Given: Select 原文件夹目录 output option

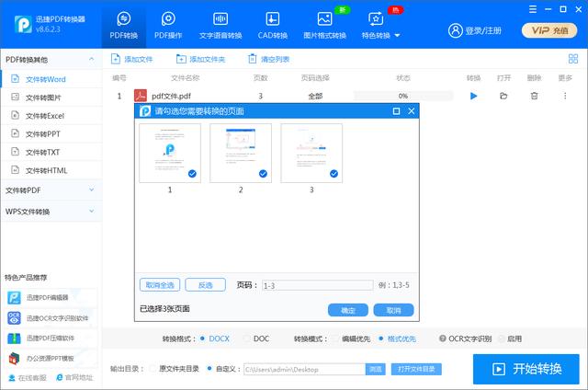Looking at the screenshot, I should click(x=153, y=369).
